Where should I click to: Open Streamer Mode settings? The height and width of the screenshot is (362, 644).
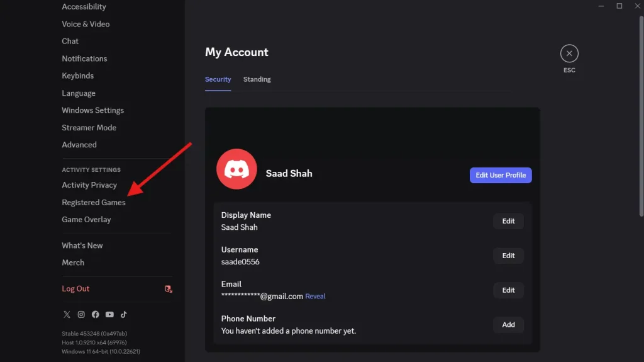pyautogui.click(x=89, y=128)
